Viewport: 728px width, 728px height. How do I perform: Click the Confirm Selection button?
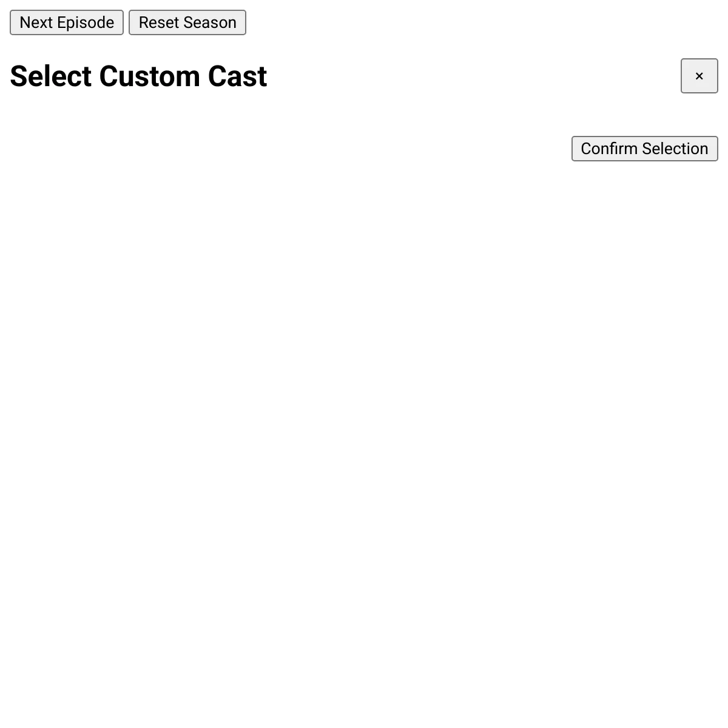644,149
